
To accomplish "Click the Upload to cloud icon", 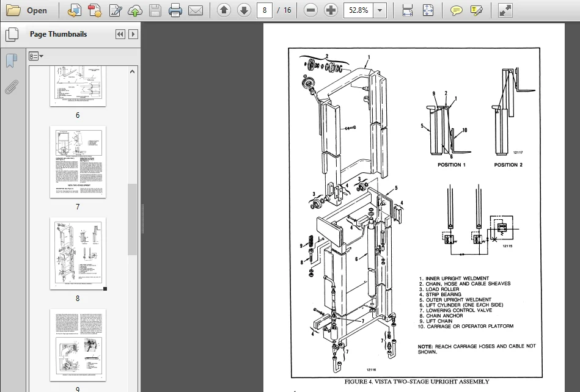I will point(135,10).
